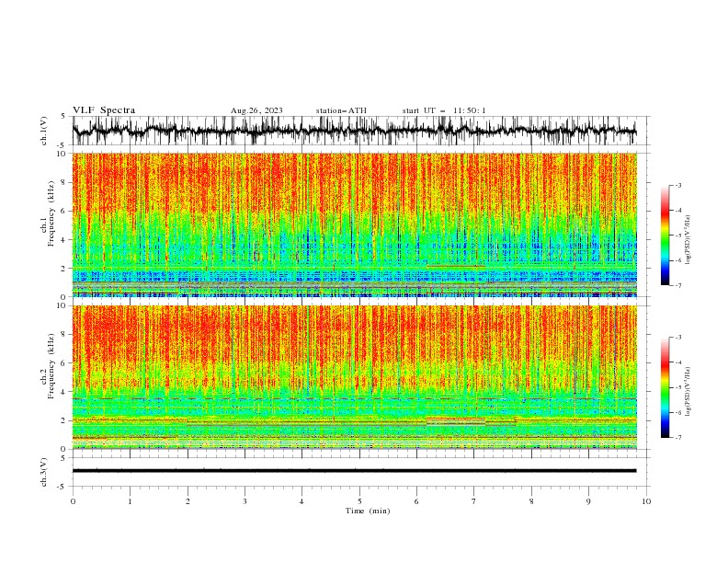Click time axis tick label "5"
This screenshot has height=563, width=728.
(x=359, y=501)
